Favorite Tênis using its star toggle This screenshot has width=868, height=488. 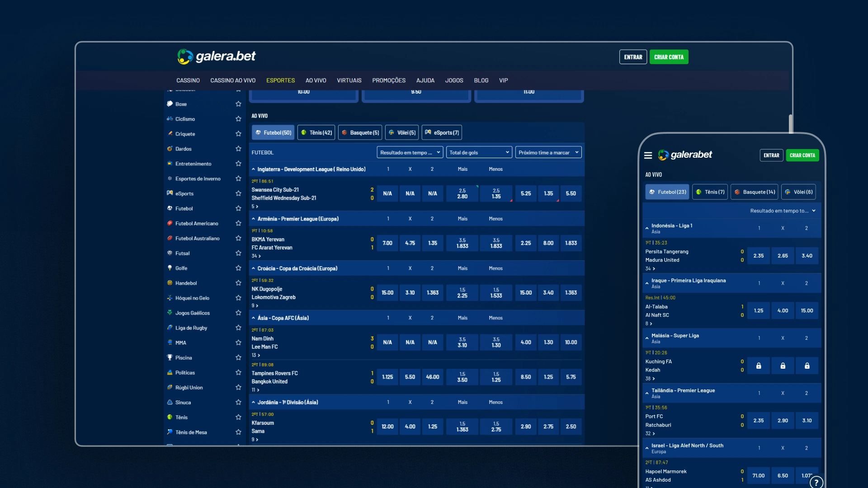pyautogui.click(x=238, y=417)
